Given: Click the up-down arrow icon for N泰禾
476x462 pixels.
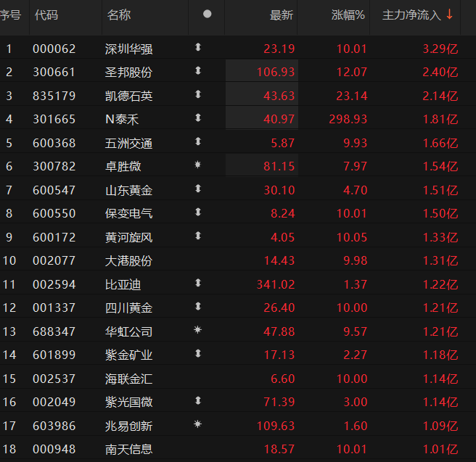Looking at the screenshot, I should [198, 117].
